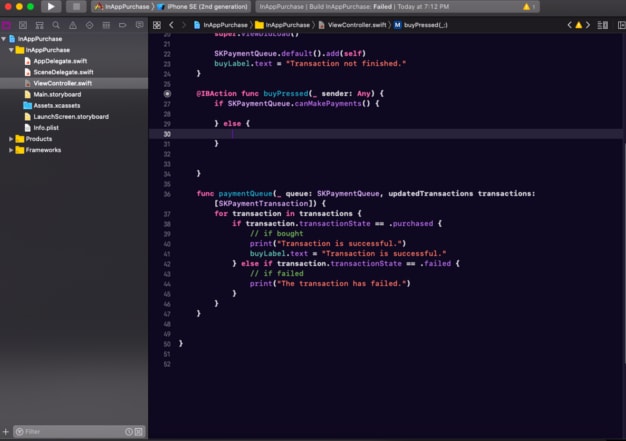
Task: Click the "// if failed" comment
Action: (x=276, y=273)
